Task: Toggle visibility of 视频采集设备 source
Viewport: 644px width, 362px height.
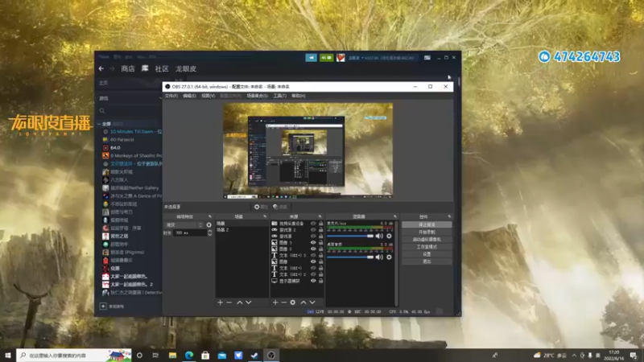Action: tap(313, 224)
